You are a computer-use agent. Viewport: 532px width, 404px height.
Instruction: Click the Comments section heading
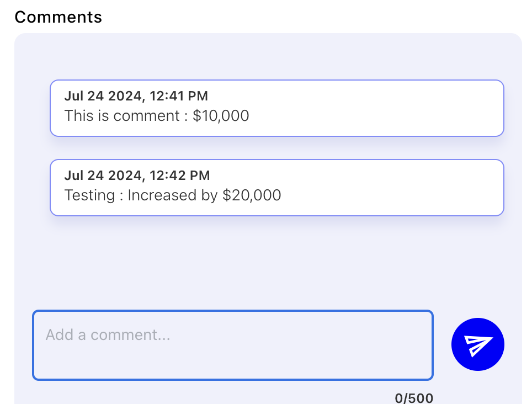click(x=58, y=17)
